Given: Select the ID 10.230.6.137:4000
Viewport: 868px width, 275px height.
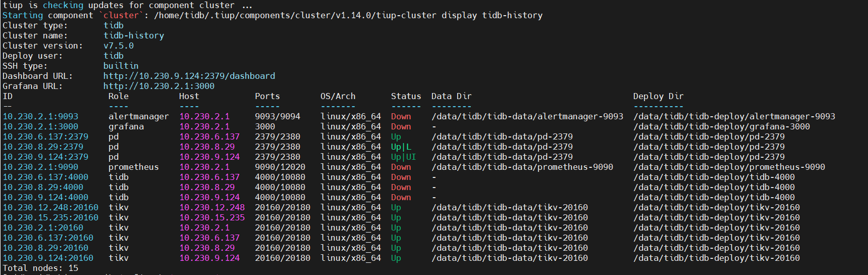Looking at the screenshot, I should [45, 177].
